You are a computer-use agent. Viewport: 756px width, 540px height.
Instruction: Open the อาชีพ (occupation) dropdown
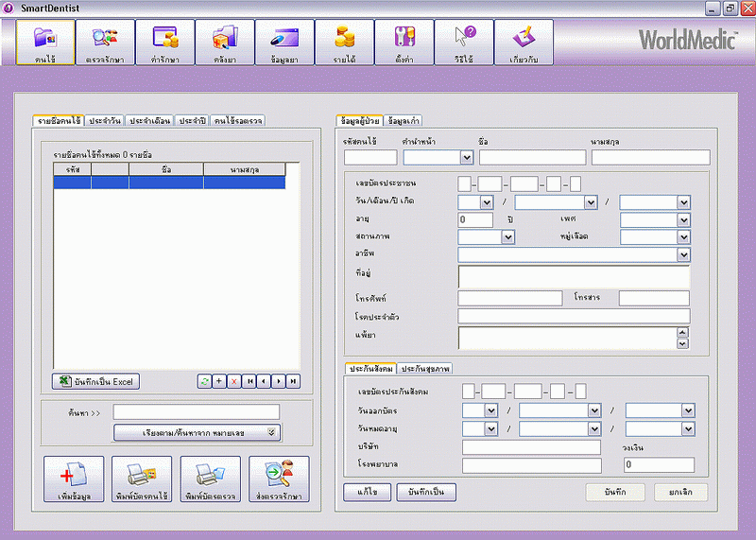(x=683, y=254)
